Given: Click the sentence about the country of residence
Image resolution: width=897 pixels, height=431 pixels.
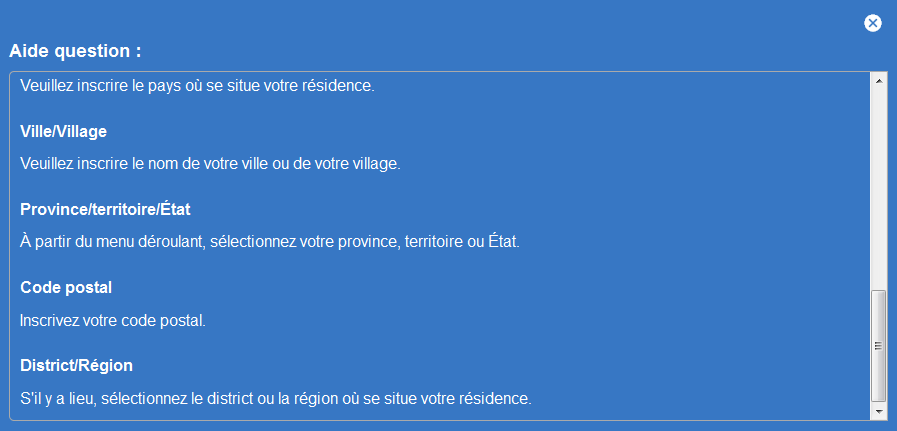Looking at the screenshot, I should pos(197,86).
